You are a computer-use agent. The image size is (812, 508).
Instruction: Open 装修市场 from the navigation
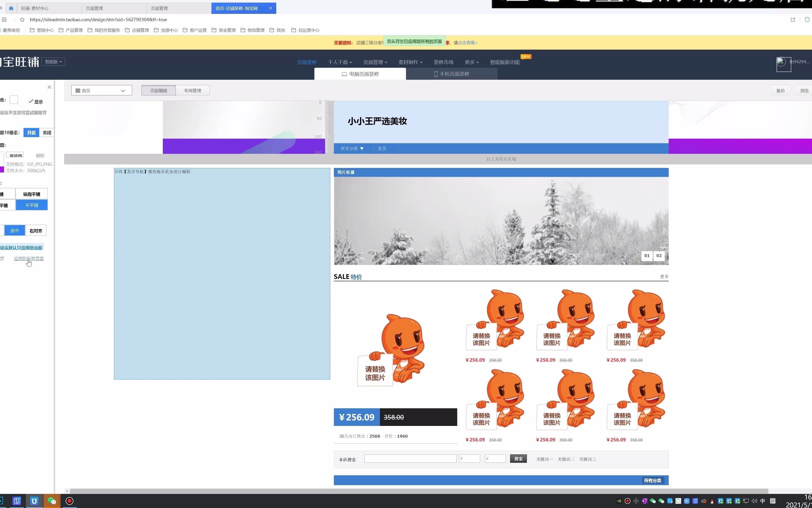click(x=443, y=62)
